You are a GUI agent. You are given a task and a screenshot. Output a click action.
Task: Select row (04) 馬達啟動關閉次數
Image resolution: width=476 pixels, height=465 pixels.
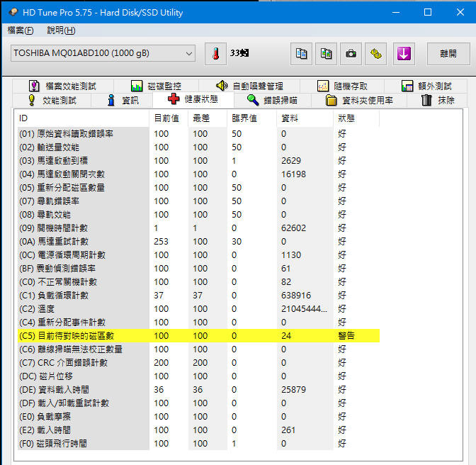click(x=198, y=174)
